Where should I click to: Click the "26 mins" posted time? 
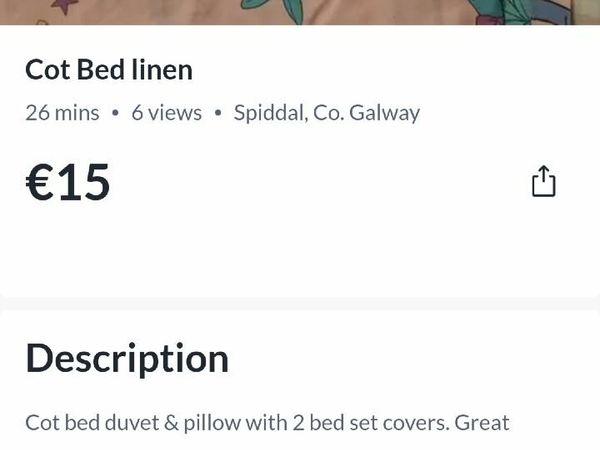pos(62,113)
